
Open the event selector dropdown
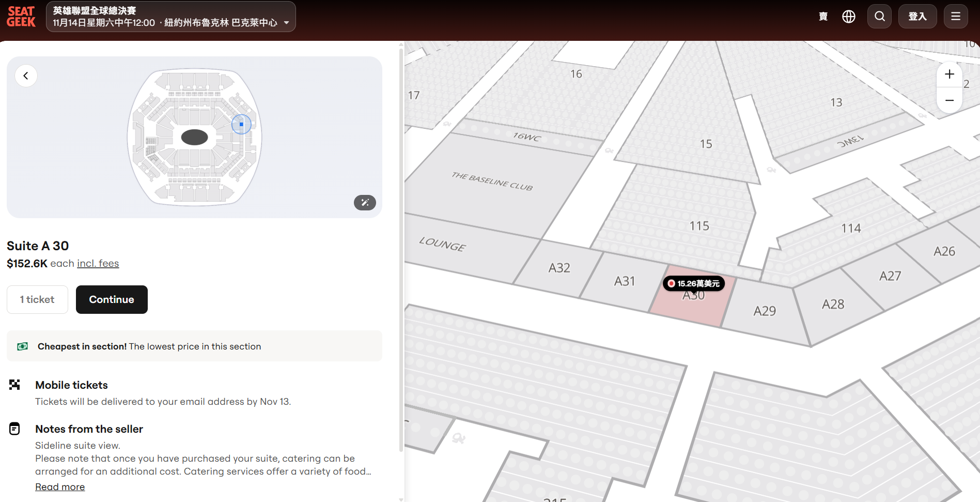[x=171, y=17]
